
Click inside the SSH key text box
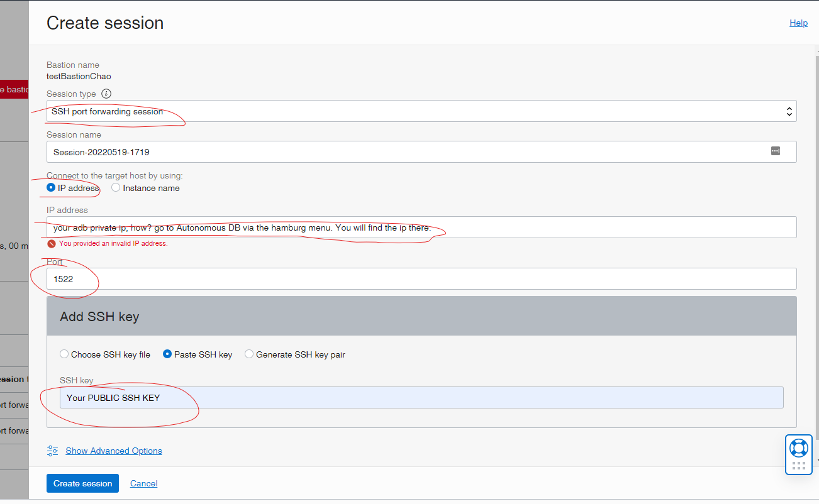pos(421,398)
